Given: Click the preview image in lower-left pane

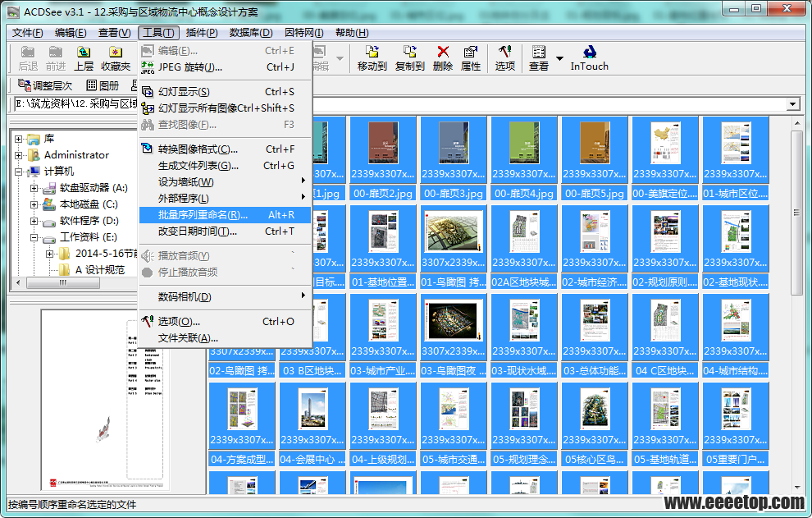Looking at the screenshot, I should click(106, 400).
